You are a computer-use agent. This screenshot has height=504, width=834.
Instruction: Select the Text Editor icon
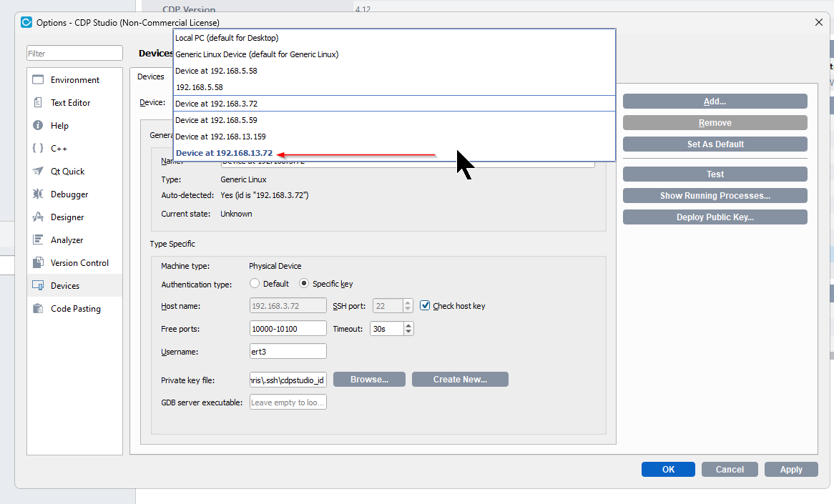pyautogui.click(x=38, y=103)
